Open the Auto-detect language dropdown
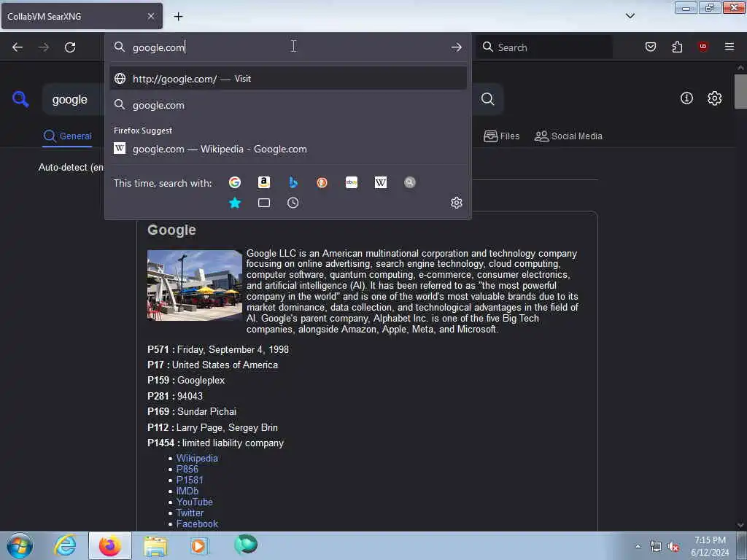 71,168
